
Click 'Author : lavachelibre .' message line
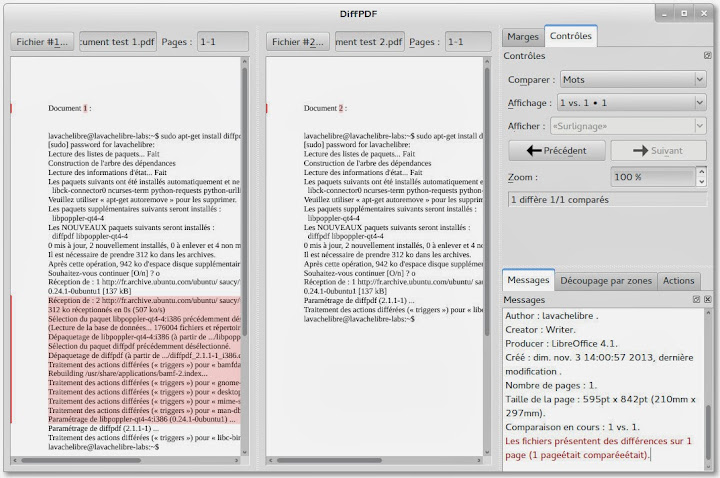(551, 316)
